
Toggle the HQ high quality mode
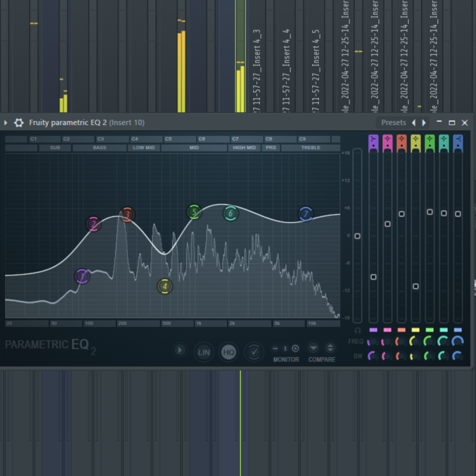(228, 352)
